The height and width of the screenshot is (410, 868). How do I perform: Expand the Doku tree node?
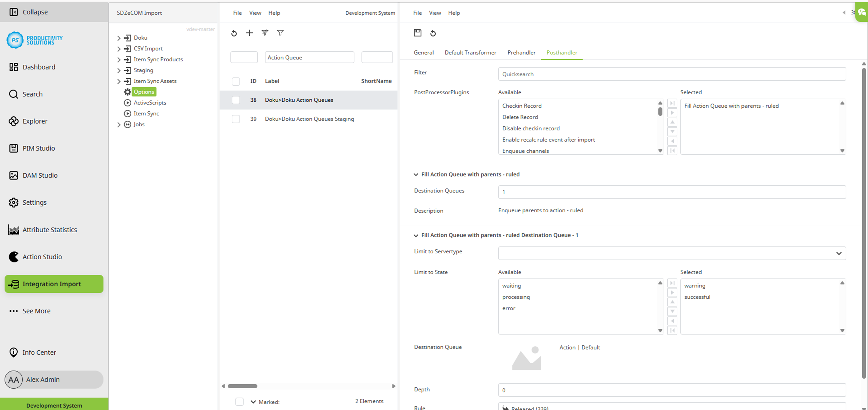[118, 38]
